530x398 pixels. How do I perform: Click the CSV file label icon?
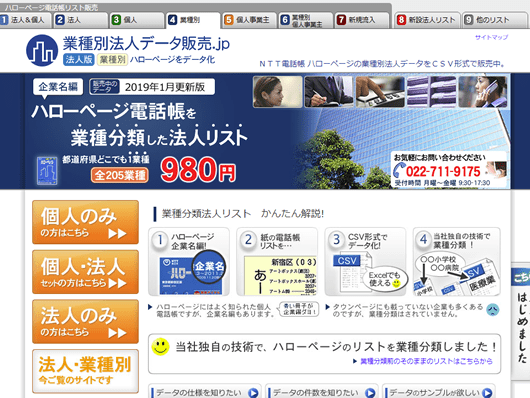click(x=347, y=261)
